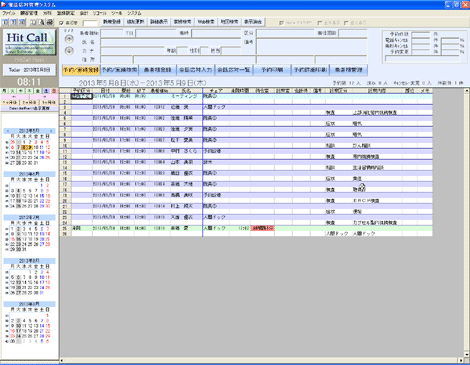
Task: Click into the 区分 input field
Action: coord(285,33)
